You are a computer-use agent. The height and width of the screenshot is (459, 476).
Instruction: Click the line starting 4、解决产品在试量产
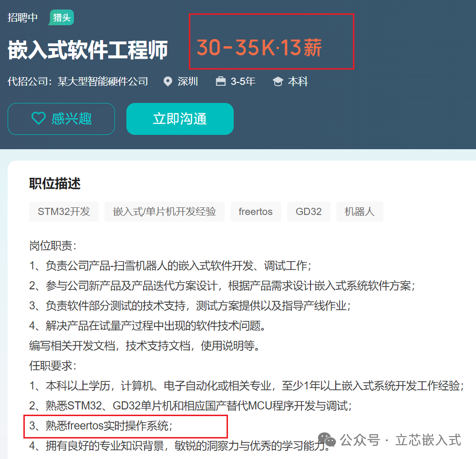[x=148, y=326]
